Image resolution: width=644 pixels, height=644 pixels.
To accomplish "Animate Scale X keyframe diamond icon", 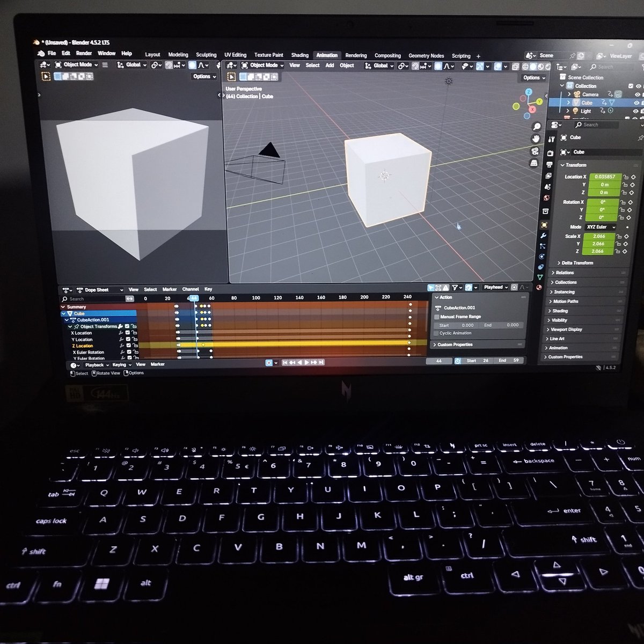I will pyautogui.click(x=626, y=237).
